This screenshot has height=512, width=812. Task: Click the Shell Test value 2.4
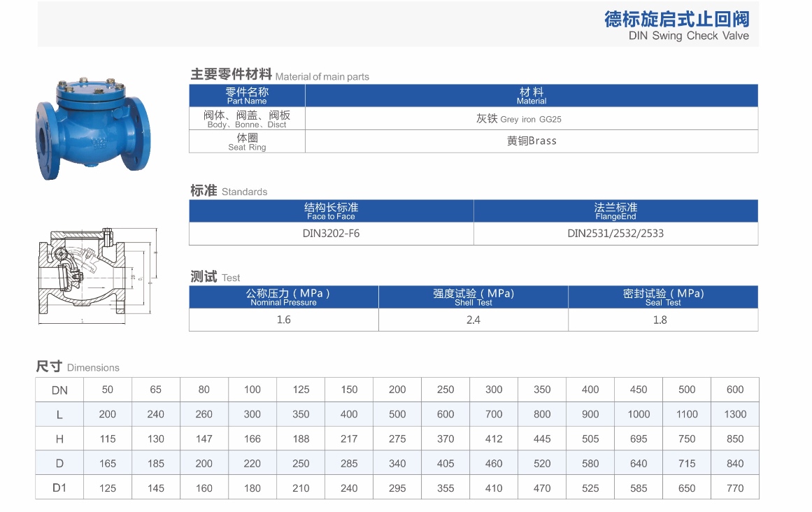[473, 320]
